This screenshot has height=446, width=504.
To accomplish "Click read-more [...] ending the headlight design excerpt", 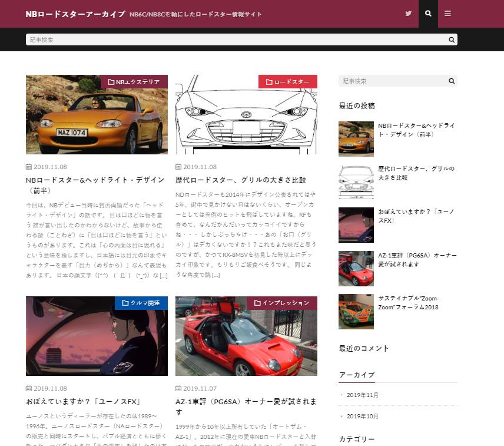I will (164, 276).
